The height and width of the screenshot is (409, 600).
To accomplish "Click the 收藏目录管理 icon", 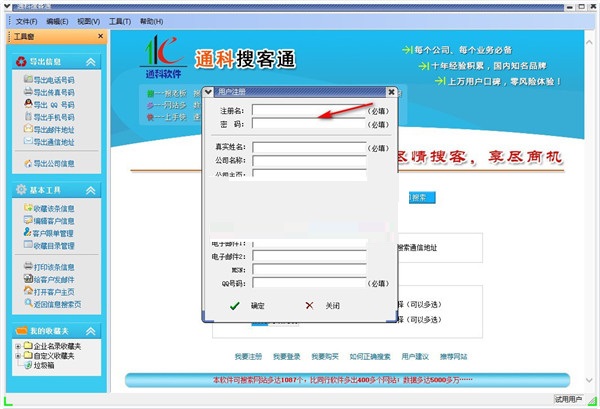I will pyautogui.click(x=28, y=244).
